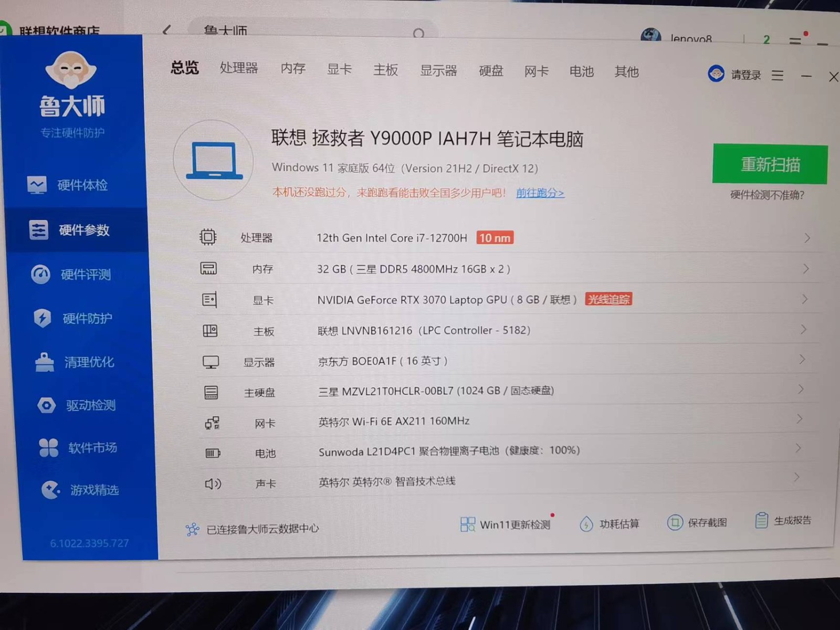Click 保存截图 save screenshot
Viewport: 840px width, 630px height.
697,522
